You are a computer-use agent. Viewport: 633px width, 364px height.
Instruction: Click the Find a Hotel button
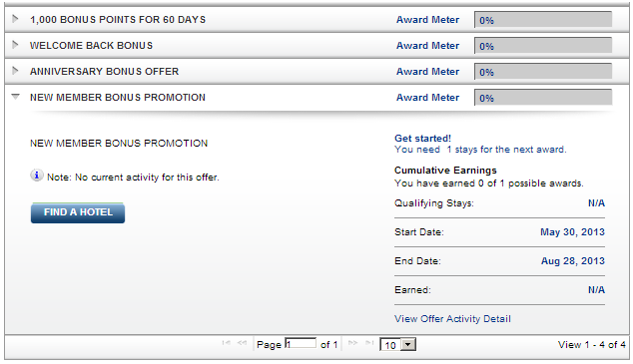[78, 212]
